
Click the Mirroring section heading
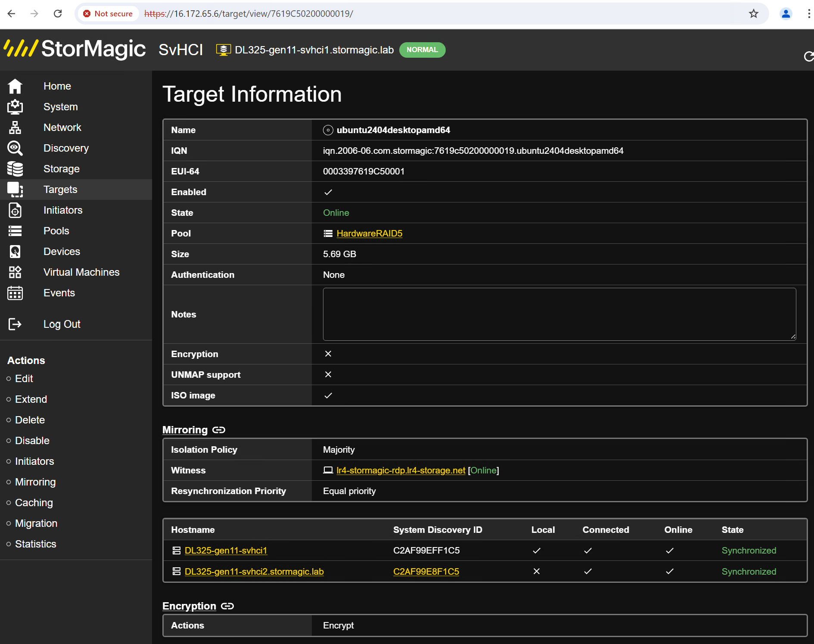[x=185, y=430]
